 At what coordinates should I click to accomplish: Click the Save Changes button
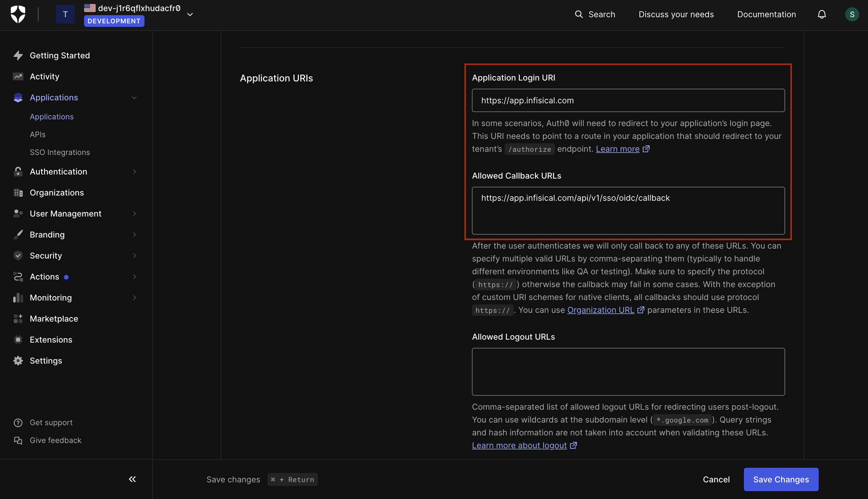click(781, 479)
